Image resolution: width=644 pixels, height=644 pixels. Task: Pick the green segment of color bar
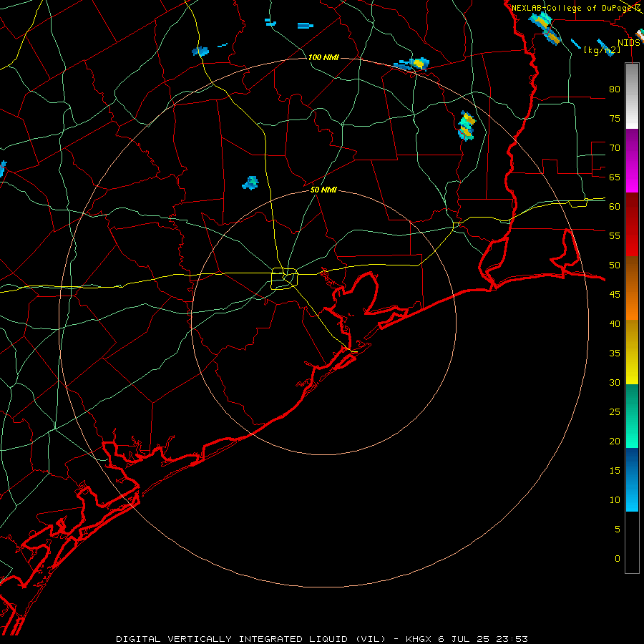click(x=632, y=416)
